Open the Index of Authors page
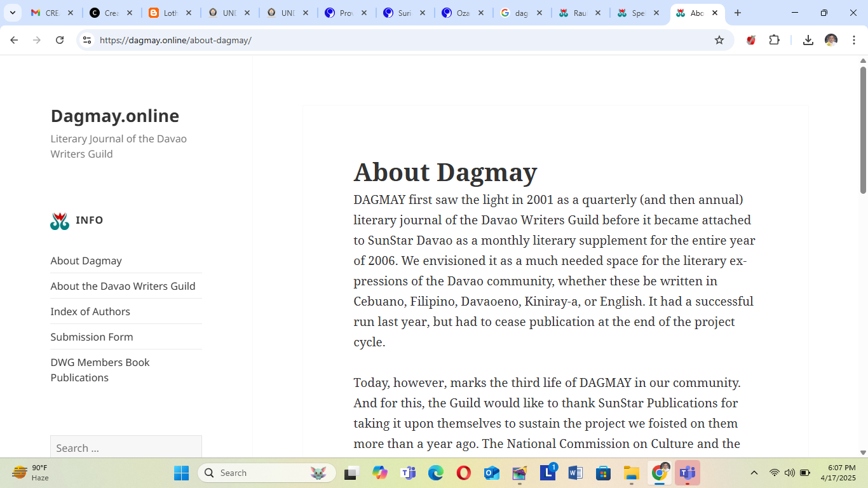The image size is (868, 488). tap(90, 311)
